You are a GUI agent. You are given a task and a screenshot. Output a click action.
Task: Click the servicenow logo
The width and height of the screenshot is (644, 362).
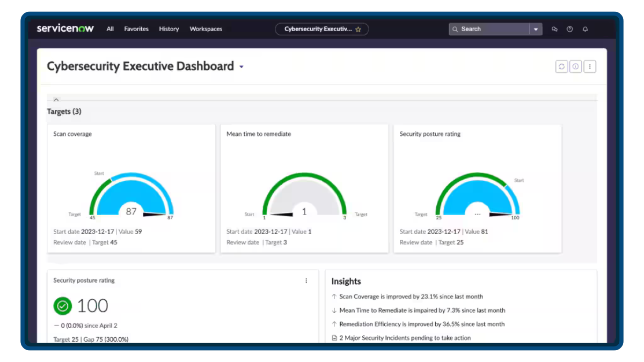tap(65, 28)
